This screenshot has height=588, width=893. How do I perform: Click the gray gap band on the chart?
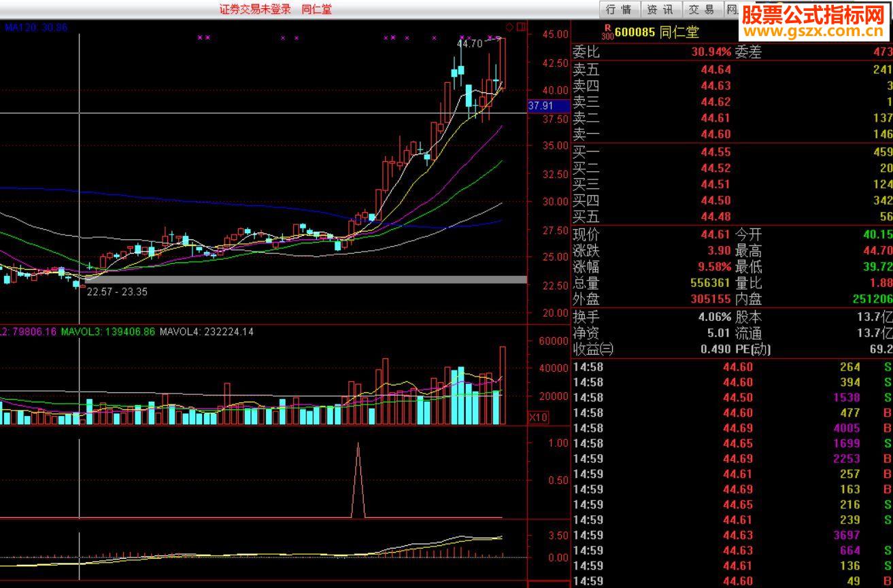pyautogui.click(x=306, y=279)
